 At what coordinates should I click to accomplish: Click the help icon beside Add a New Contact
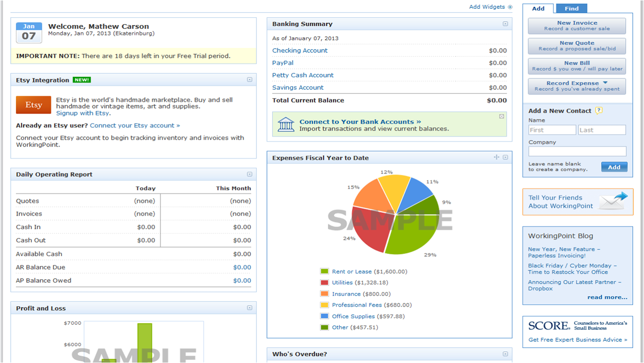599,110
